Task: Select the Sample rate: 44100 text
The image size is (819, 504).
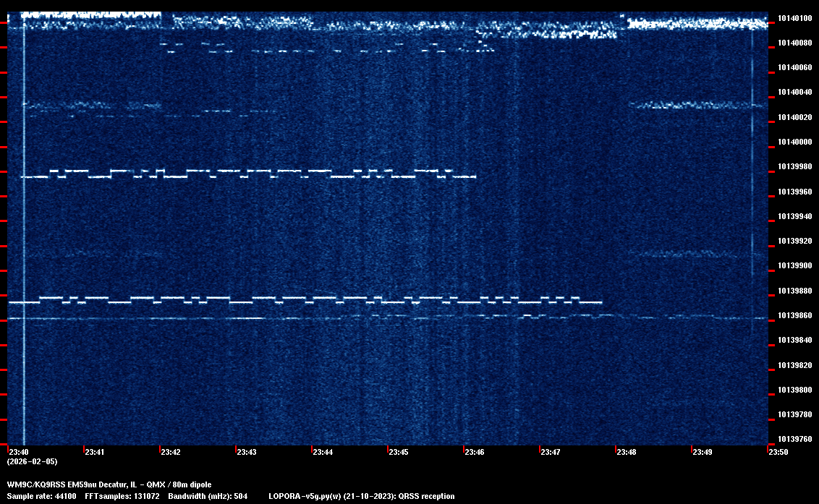Action: 41,496
